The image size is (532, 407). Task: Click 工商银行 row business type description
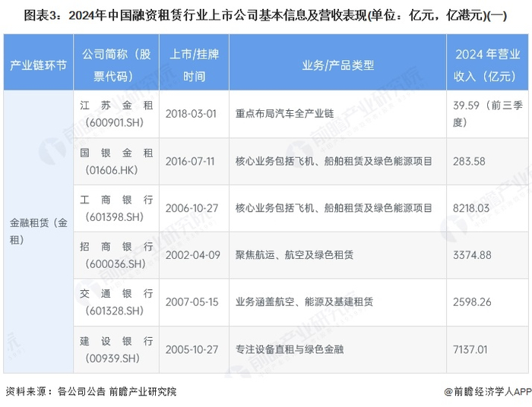tap(334, 208)
